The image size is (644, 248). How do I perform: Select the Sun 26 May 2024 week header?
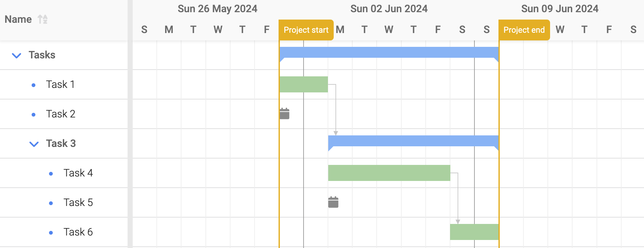pos(218,9)
